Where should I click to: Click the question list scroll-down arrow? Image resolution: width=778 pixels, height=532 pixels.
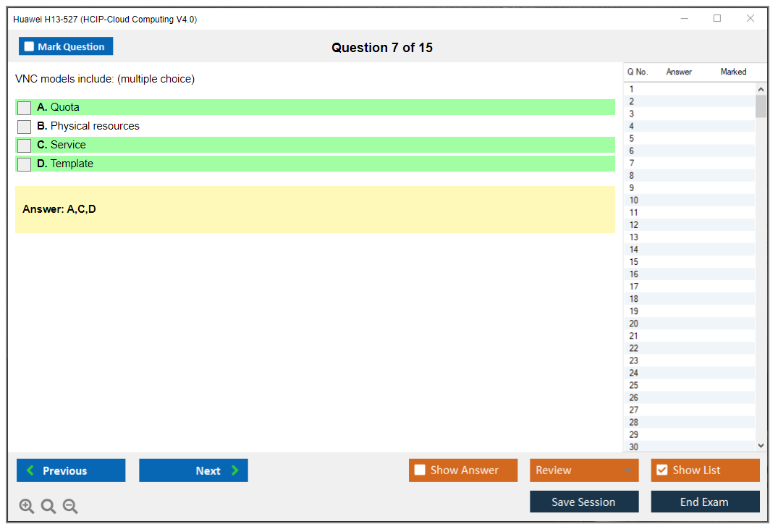(x=761, y=447)
